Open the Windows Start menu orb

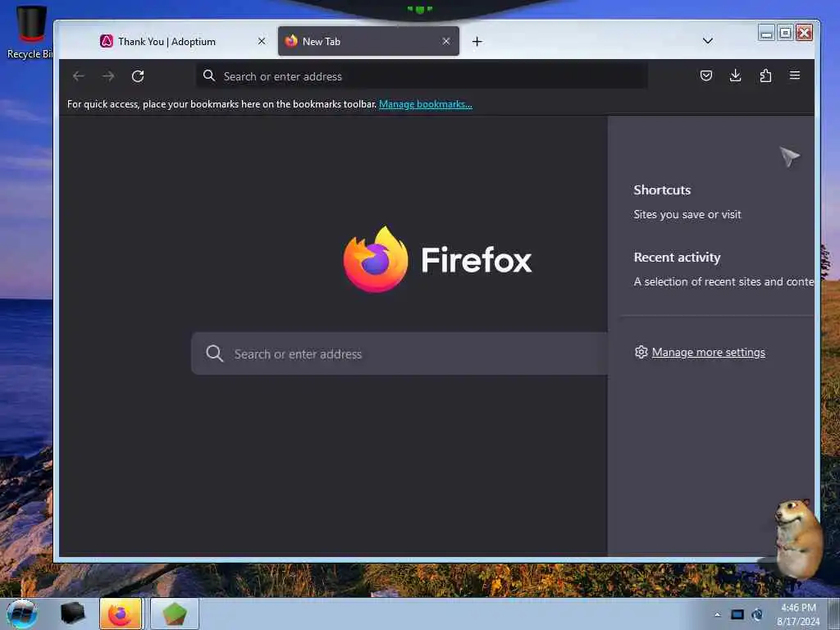click(x=22, y=614)
